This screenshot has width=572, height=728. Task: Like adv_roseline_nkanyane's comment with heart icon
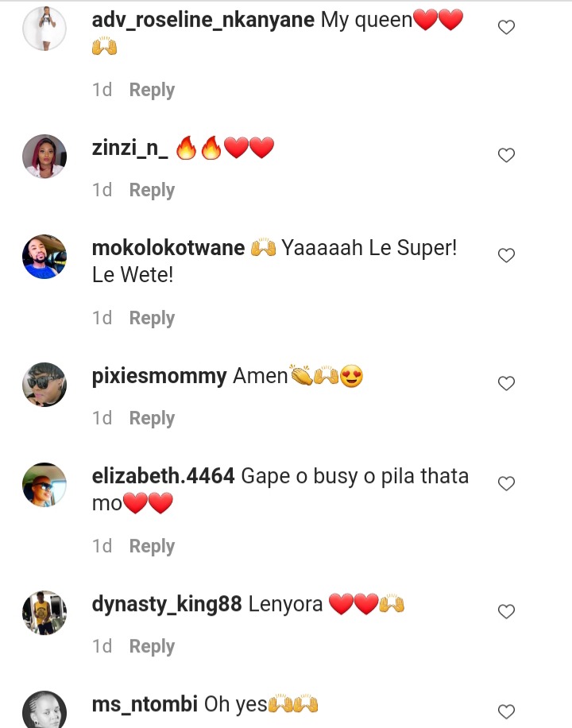coord(506,27)
